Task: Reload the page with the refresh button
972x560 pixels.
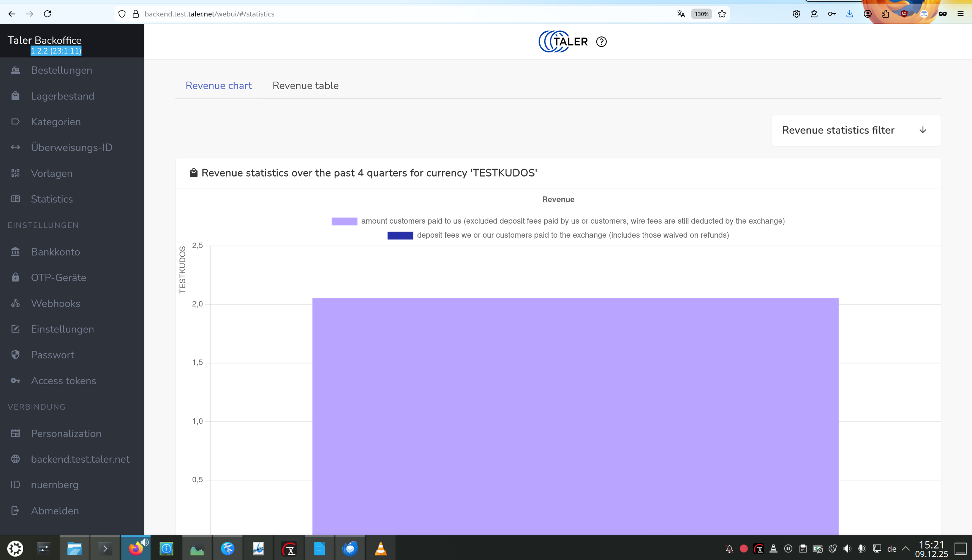Action: point(47,14)
